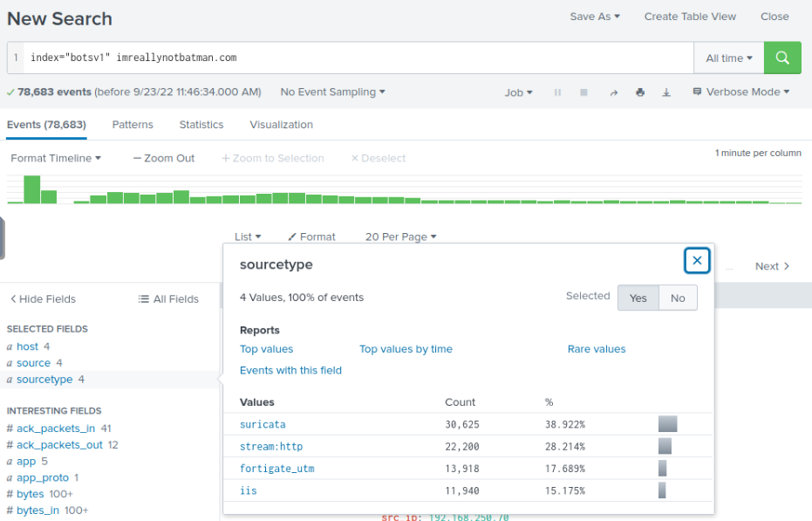Open the All time range picker
The height and width of the screenshot is (521, 812).
tap(728, 58)
